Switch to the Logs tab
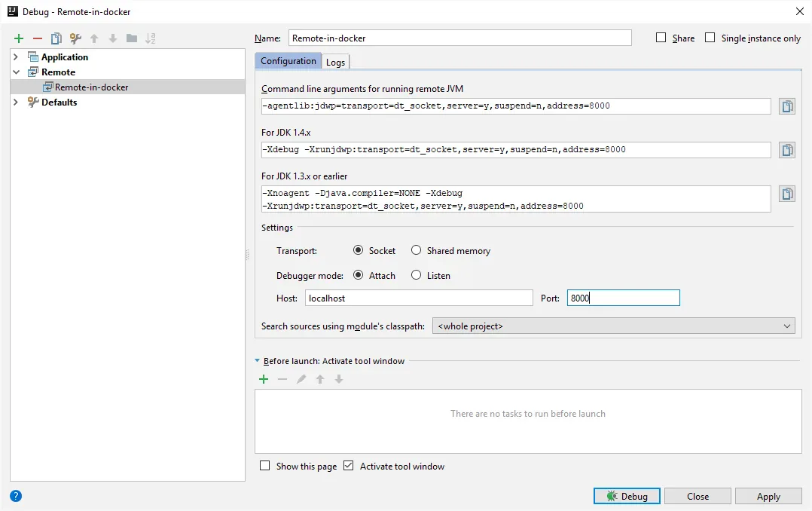The height and width of the screenshot is (511, 812). 336,63
